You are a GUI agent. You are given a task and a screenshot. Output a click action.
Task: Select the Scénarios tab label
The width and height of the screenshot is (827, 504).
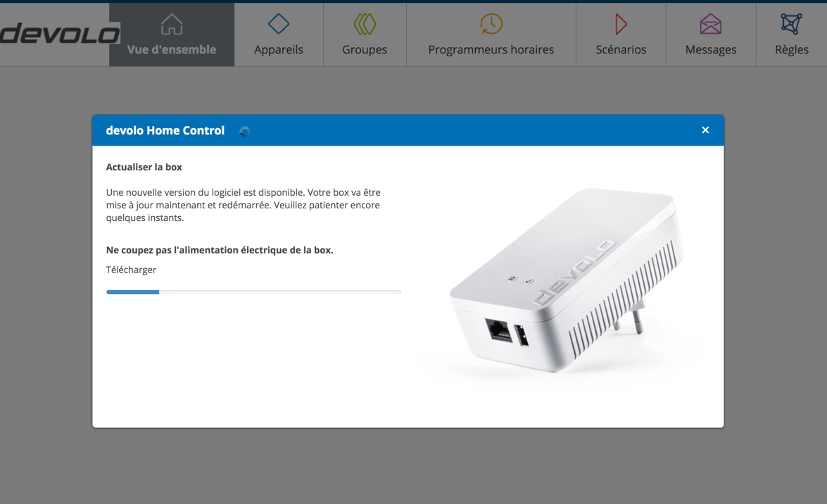621,49
